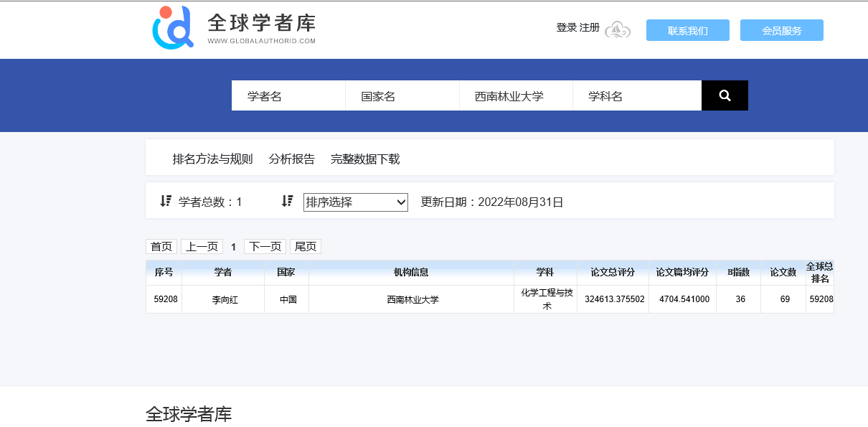Focus the 国家名 search field
868x427 pixels.
tap(402, 96)
